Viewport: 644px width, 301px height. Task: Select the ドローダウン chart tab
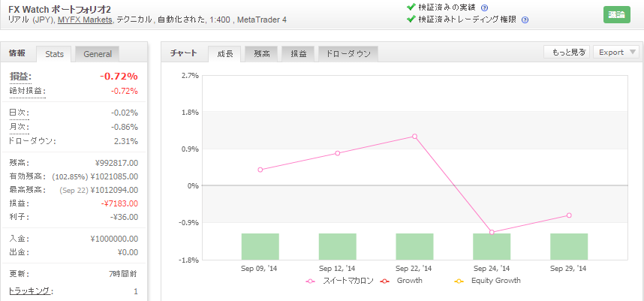tap(348, 54)
